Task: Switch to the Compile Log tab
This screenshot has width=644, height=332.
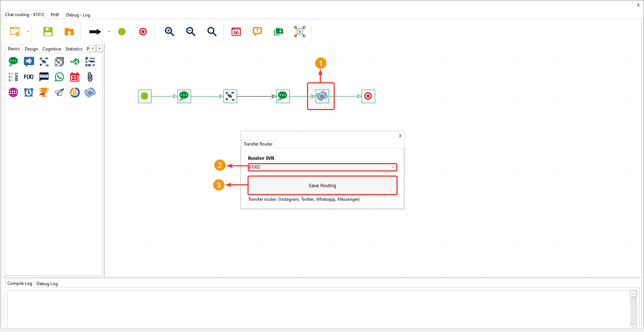Action: [x=20, y=283]
